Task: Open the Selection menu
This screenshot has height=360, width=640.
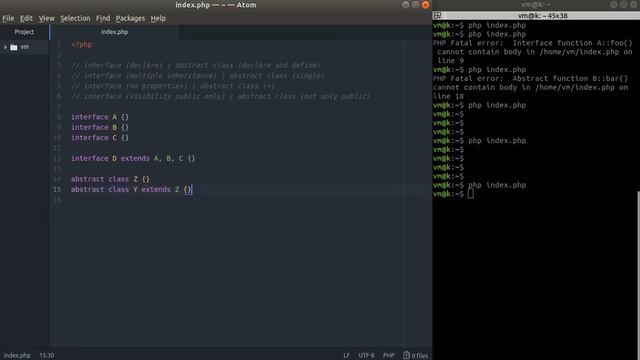Action: tap(75, 18)
